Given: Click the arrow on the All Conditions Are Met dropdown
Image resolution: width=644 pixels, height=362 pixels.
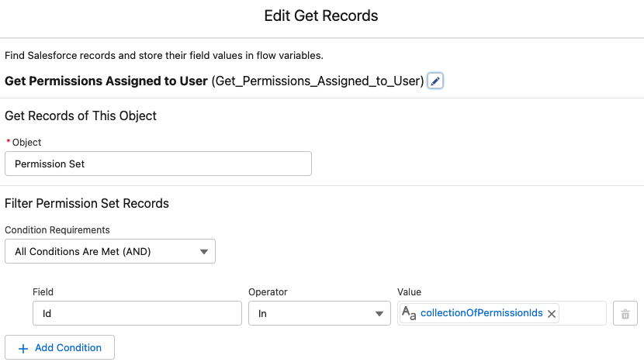Looking at the screenshot, I should click(204, 251).
